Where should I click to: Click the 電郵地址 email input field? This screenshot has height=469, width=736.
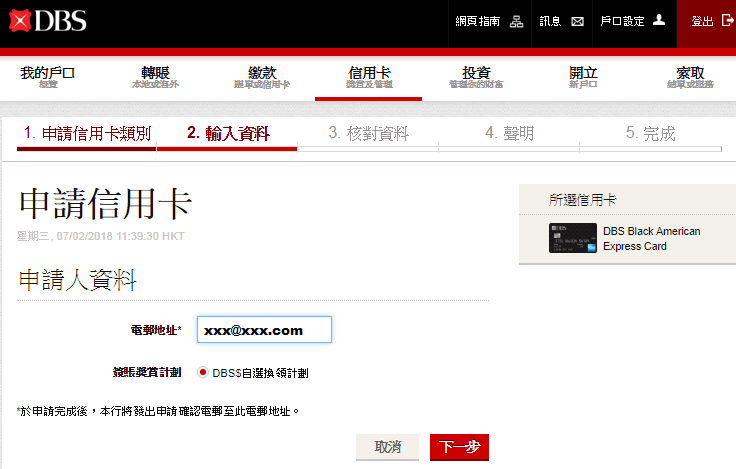[x=264, y=329]
